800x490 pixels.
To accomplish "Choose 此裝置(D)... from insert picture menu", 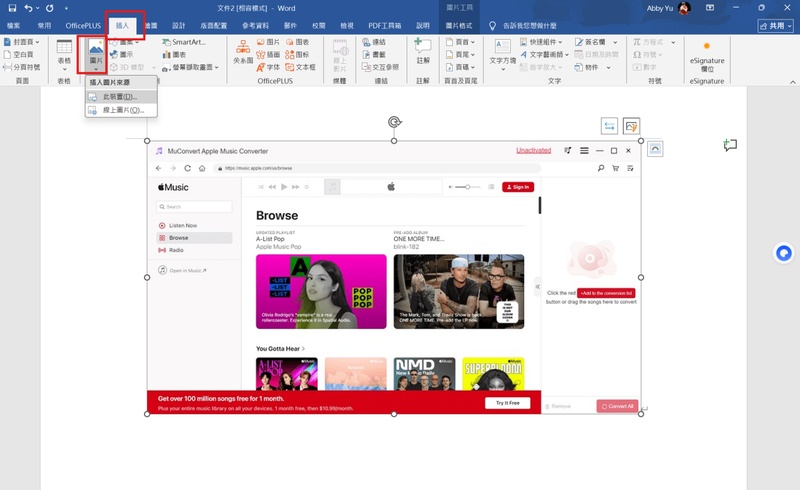I will [x=121, y=96].
